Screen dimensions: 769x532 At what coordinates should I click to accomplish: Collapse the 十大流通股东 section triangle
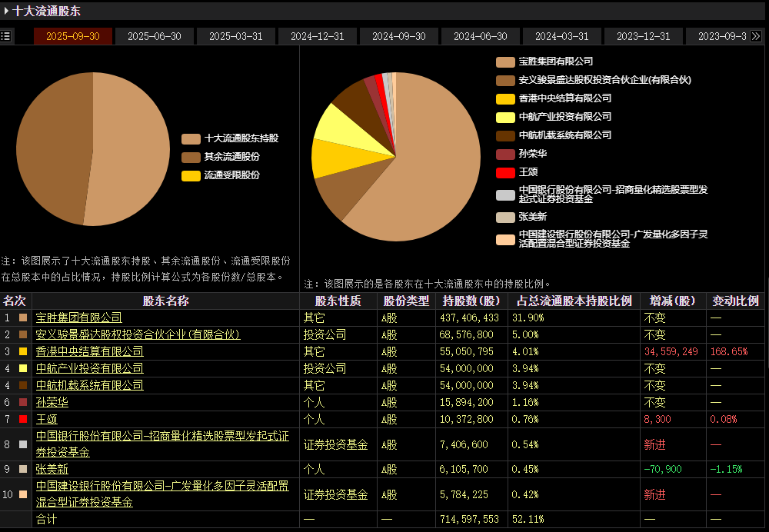pos(6,10)
